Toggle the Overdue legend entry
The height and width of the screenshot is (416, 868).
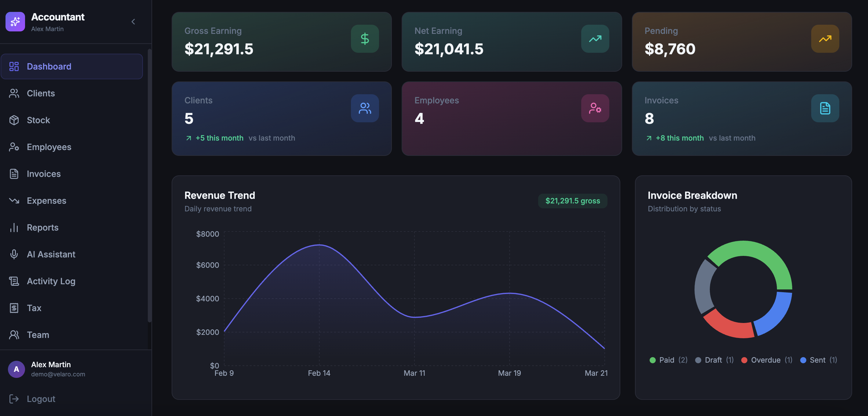click(765, 360)
